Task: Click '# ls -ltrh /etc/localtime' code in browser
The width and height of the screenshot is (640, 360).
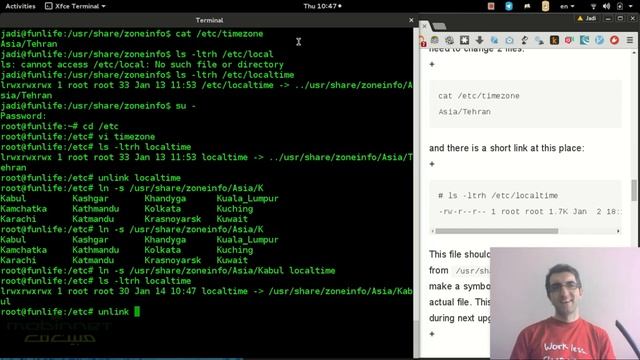Action: (x=498, y=196)
